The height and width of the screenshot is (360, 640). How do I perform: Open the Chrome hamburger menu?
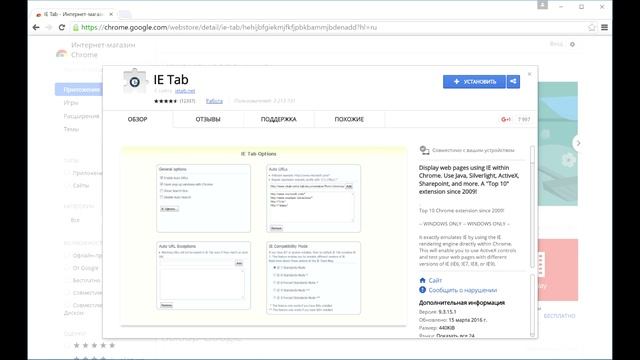[604, 27]
